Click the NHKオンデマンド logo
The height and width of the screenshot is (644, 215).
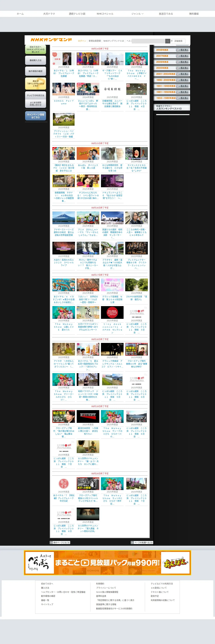click(x=51, y=40)
